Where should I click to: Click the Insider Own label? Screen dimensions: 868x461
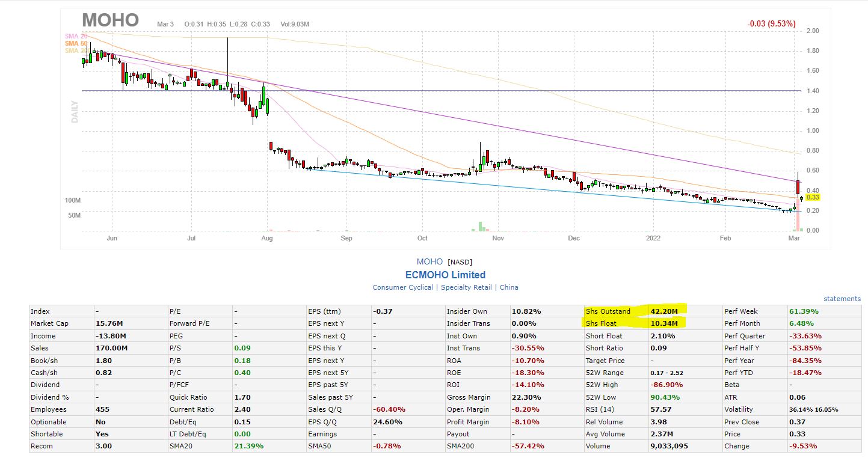[x=467, y=311]
